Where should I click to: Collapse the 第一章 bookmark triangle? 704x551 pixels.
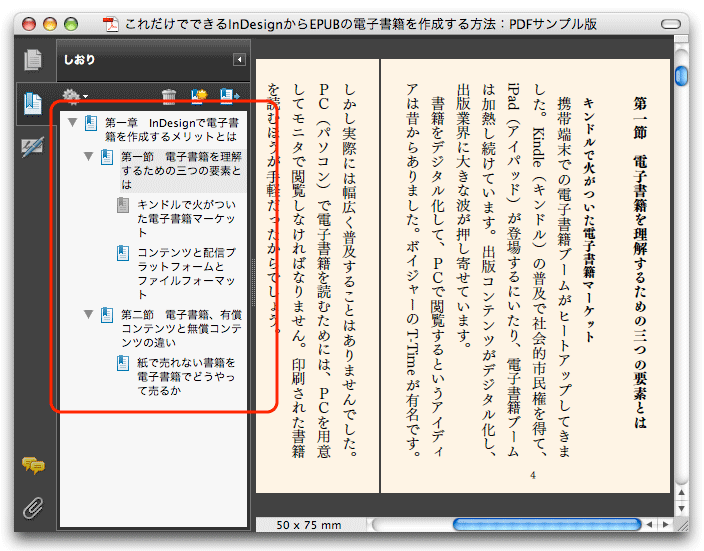(72, 122)
